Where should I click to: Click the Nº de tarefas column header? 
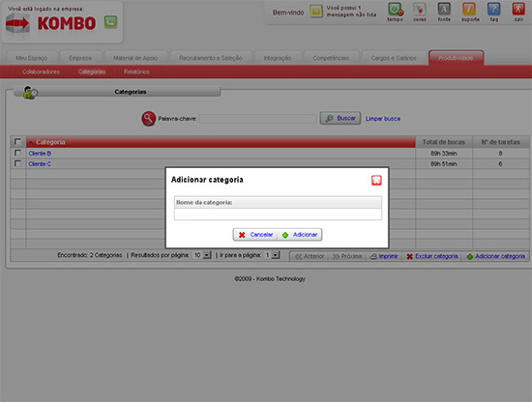coord(500,142)
